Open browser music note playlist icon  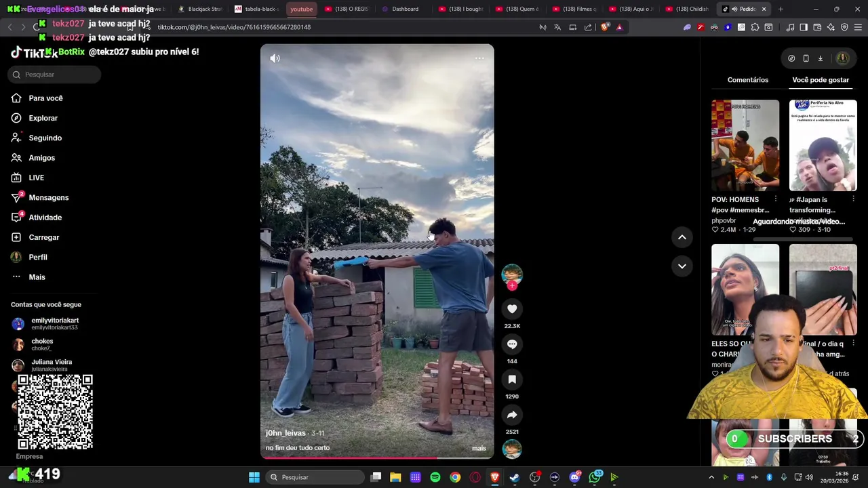(x=790, y=27)
